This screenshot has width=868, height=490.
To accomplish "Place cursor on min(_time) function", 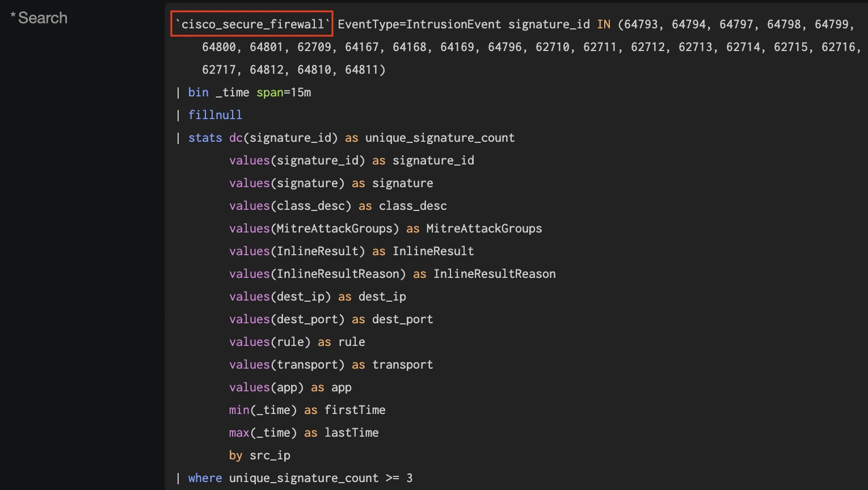I will [x=263, y=410].
